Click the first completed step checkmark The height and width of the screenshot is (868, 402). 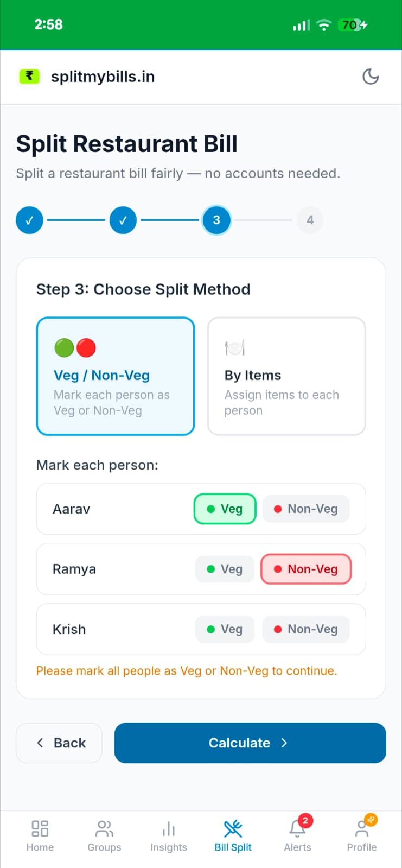coord(29,220)
